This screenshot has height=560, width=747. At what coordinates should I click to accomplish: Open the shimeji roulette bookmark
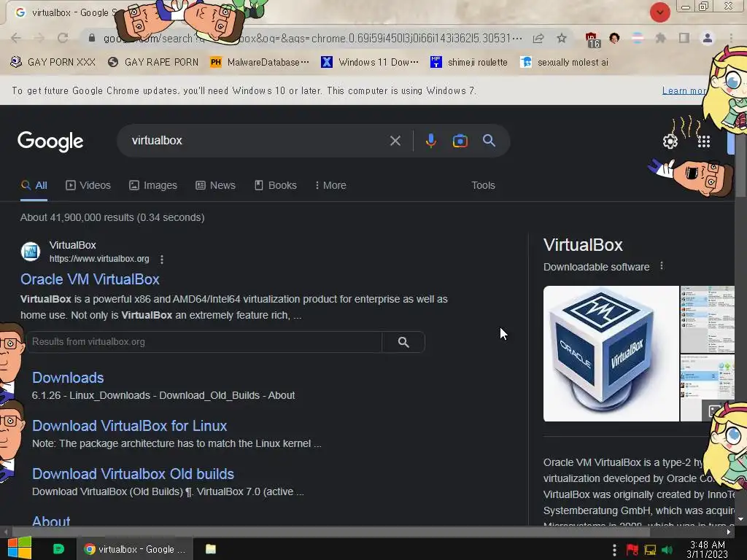coord(469,63)
